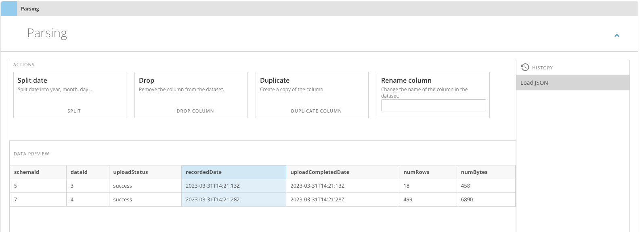Focus the Rename column text field

[433, 105]
